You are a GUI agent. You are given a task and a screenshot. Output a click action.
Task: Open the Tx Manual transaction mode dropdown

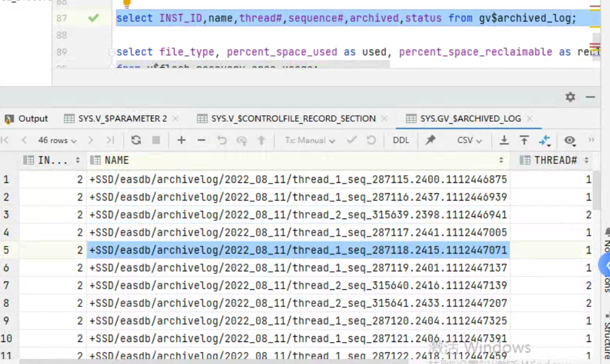pos(309,140)
